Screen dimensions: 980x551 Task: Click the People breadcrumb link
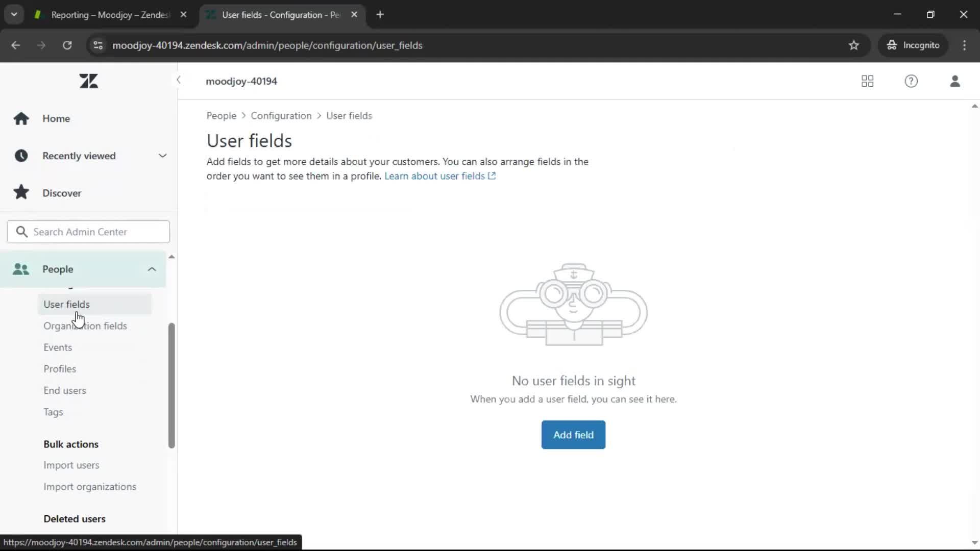[x=222, y=116]
